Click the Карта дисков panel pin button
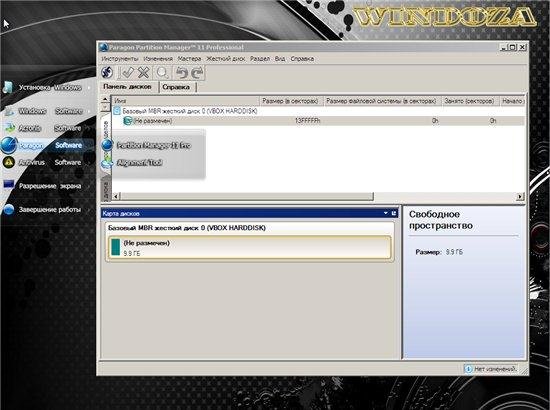550x410 pixels. pyautogui.click(x=394, y=213)
